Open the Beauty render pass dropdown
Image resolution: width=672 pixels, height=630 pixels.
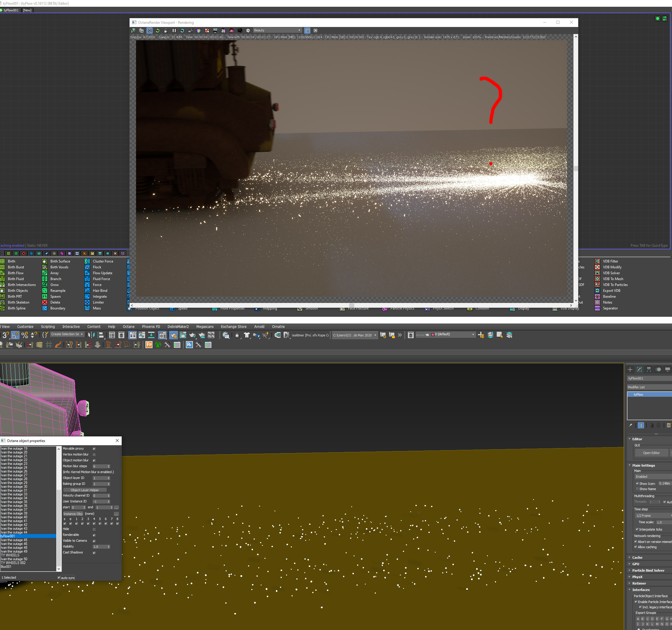(277, 31)
